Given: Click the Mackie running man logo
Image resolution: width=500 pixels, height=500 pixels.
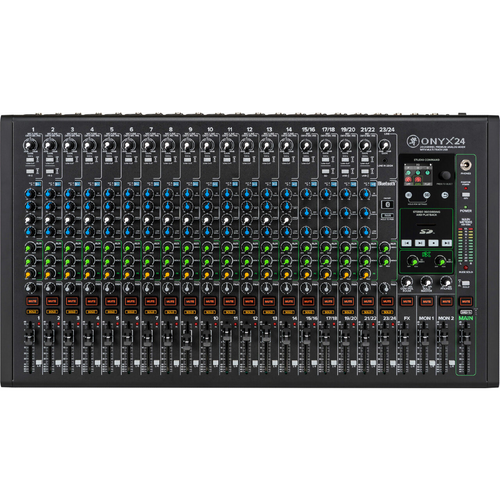Looking at the screenshot, I should click(x=413, y=141).
